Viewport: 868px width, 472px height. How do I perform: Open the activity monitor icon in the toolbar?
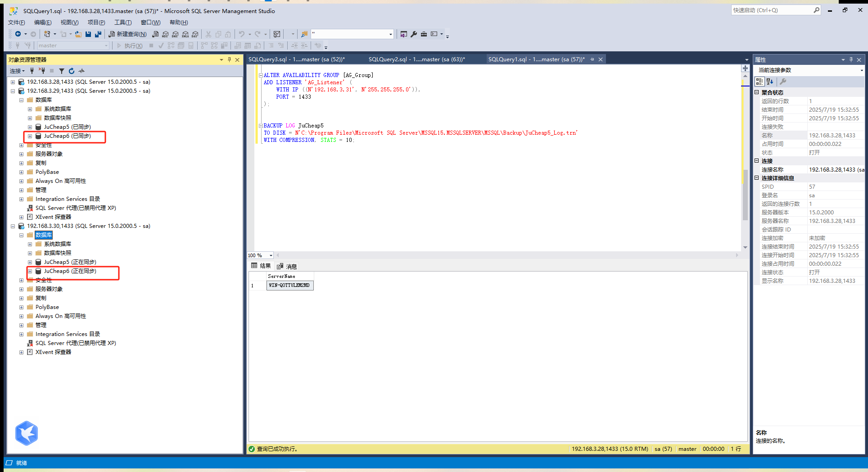tap(277, 34)
